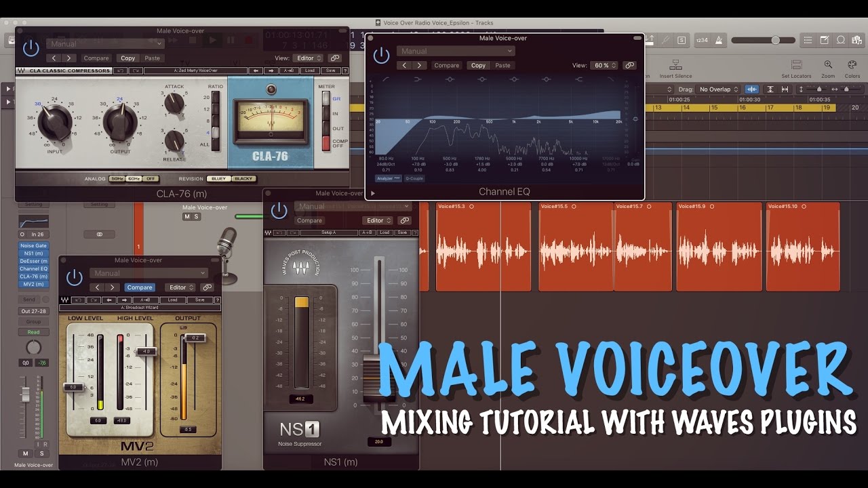
Task: Click the CLA-76 Waves redo arrow
Action: (x=136, y=70)
